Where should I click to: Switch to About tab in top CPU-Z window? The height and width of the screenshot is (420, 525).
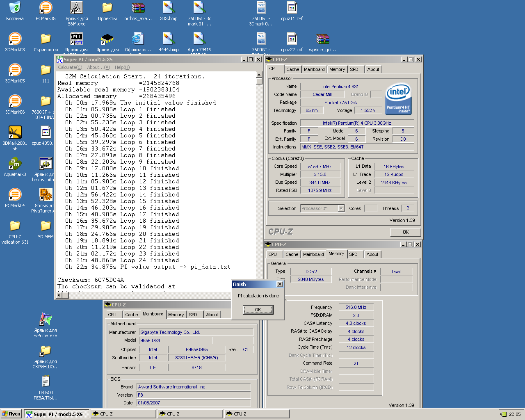click(x=373, y=69)
